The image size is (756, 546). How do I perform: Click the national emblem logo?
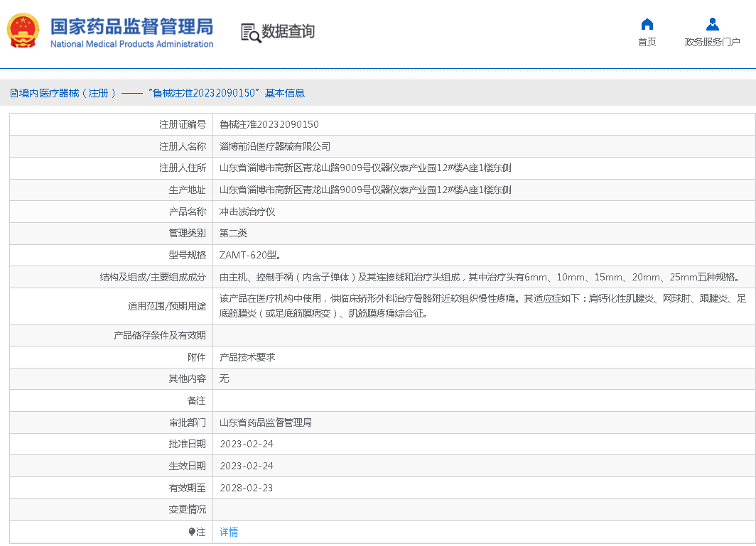(23, 31)
